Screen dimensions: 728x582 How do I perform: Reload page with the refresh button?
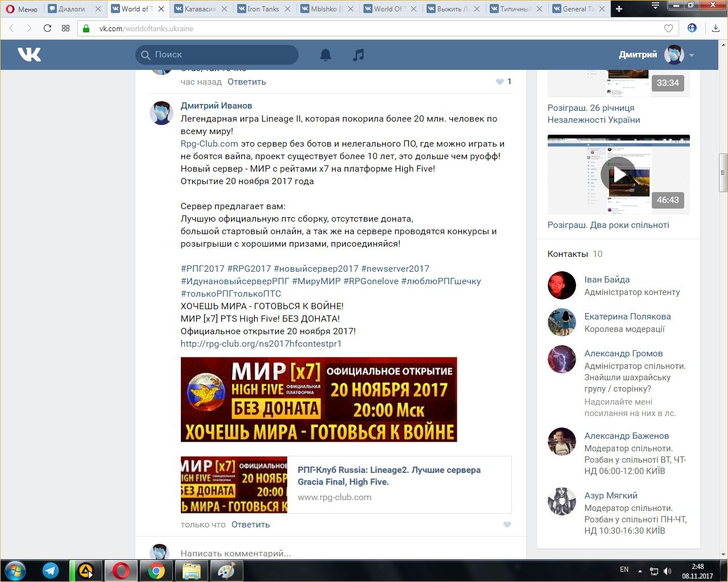pyautogui.click(x=47, y=28)
